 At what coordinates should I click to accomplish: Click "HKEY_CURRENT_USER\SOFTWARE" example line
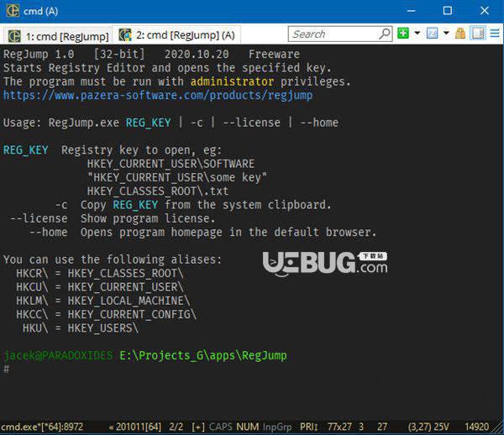171,164
